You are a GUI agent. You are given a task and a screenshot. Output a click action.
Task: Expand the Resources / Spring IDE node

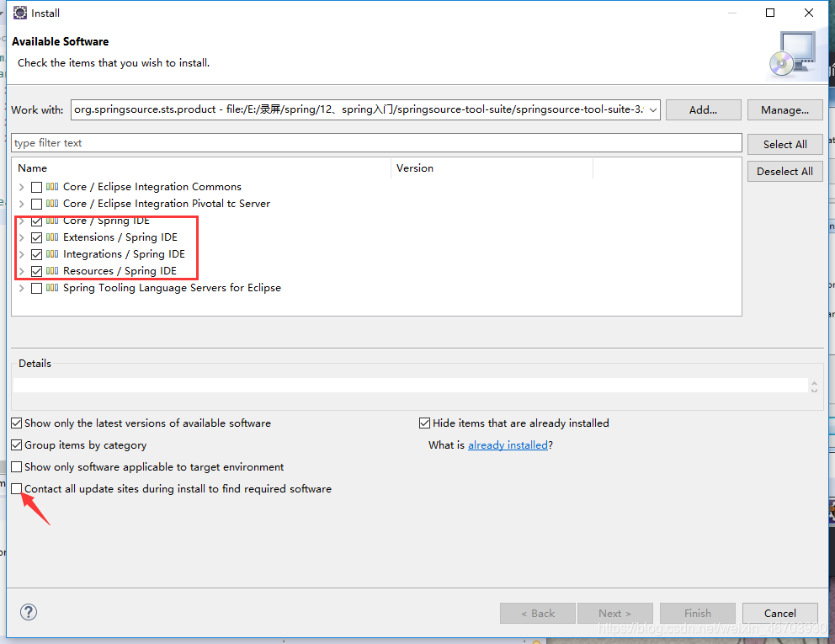pyautogui.click(x=21, y=271)
